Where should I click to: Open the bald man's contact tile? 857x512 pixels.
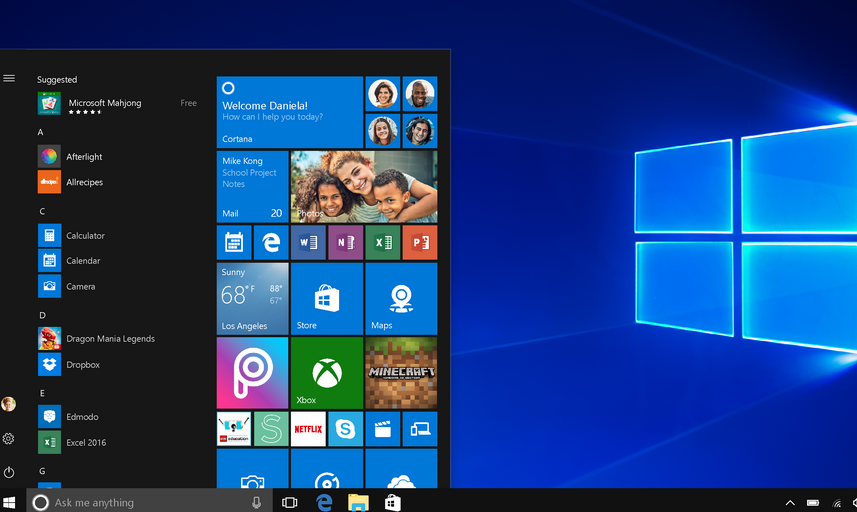[x=420, y=93]
